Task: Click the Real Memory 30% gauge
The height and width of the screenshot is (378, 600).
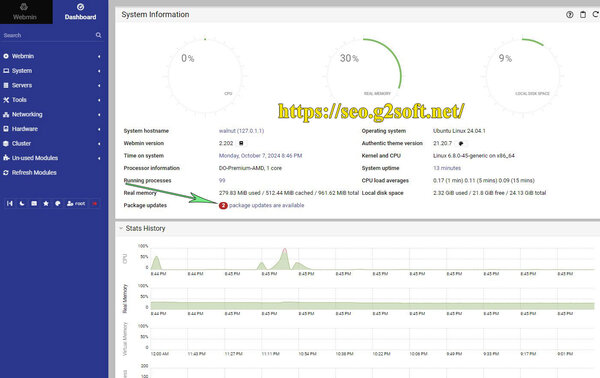Action: (364, 76)
